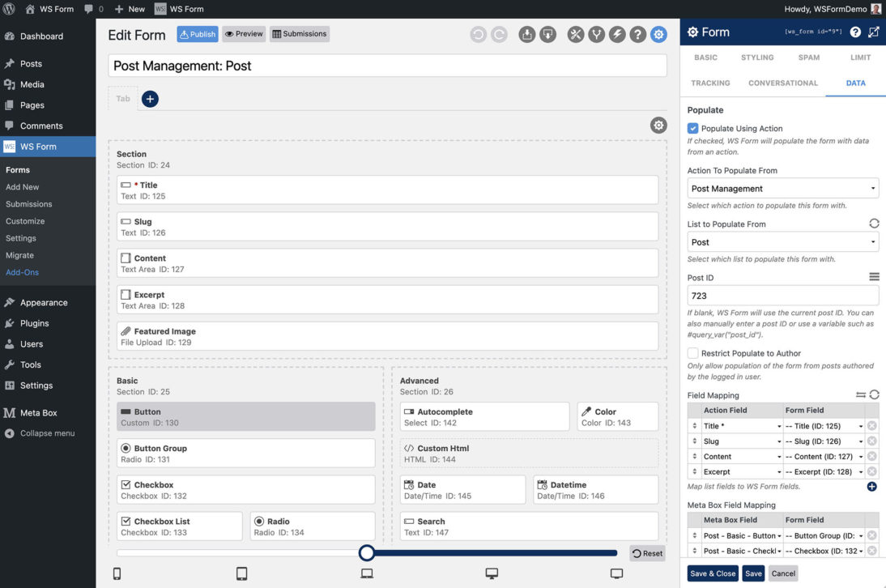The width and height of the screenshot is (886, 588).
Task: Open the Submissions button near Edit Form
Action: [300, 34]
